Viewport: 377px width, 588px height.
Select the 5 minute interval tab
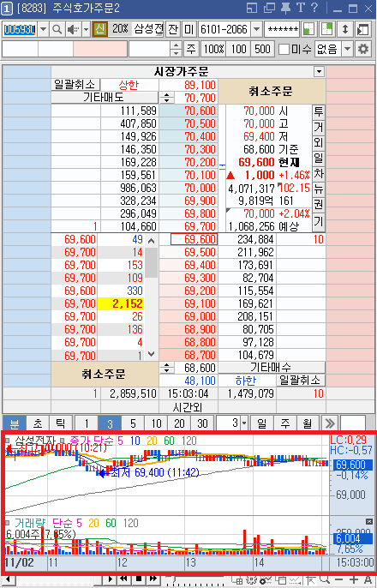click(x=133, y=423)
